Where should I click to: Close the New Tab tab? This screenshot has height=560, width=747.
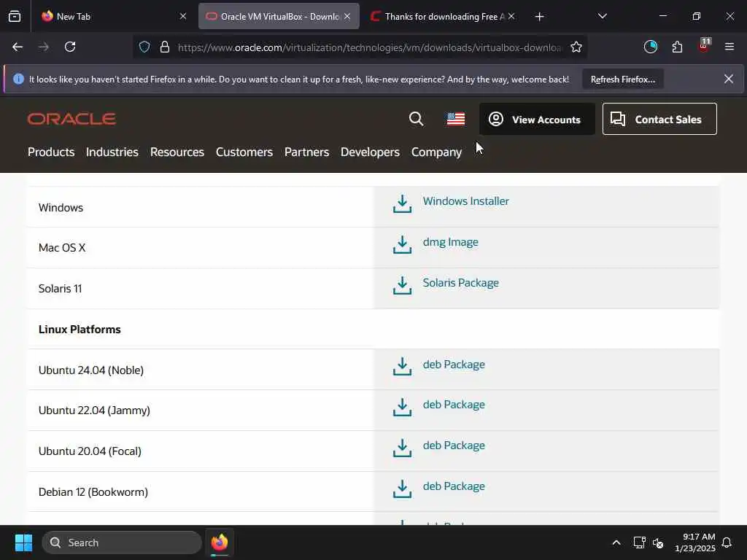pos(183,16)
